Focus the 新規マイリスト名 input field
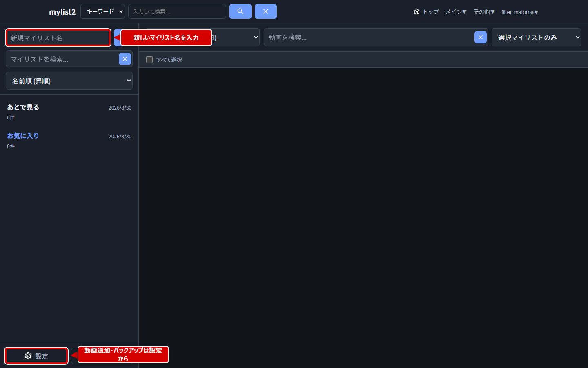Viewport: 588px width, 368px height. 58,38
